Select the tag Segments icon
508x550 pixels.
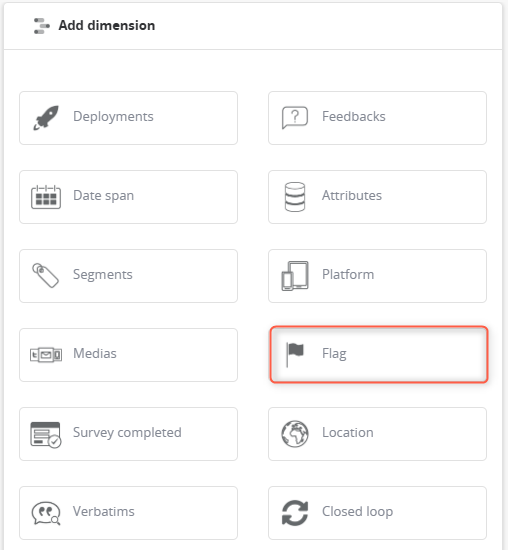coord(46,276)
